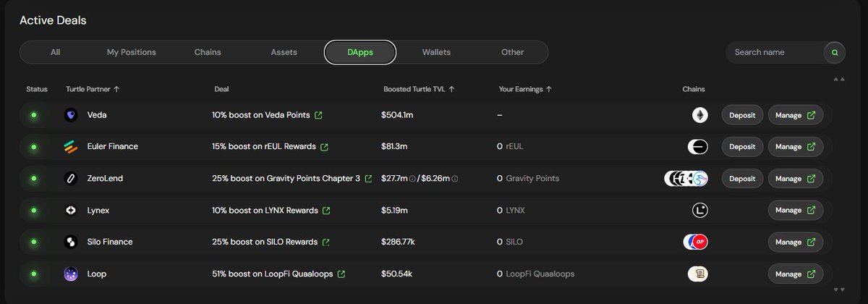Switch to the All tab
The height and width of the screenshot is (304, 868).
[x=56, y=52]
